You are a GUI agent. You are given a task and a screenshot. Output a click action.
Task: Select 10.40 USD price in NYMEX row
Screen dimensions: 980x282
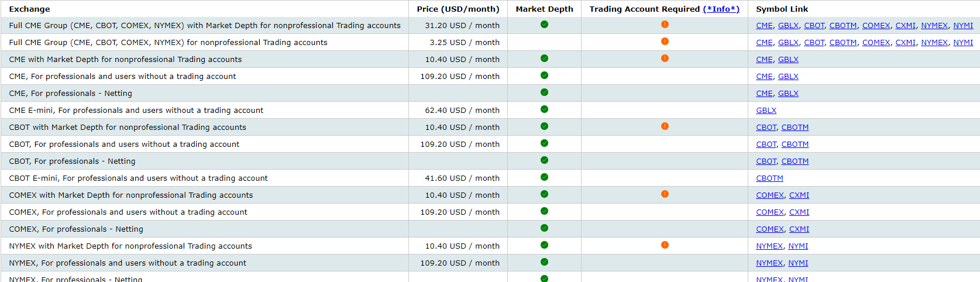(462, 246)
